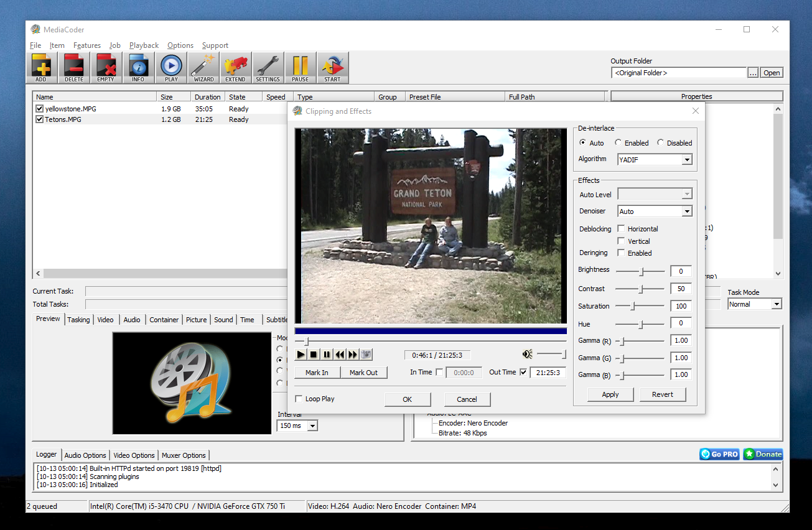Close the Clipping and Effects dialog
The height and width of the screenshot is (530, 812).
696,111
